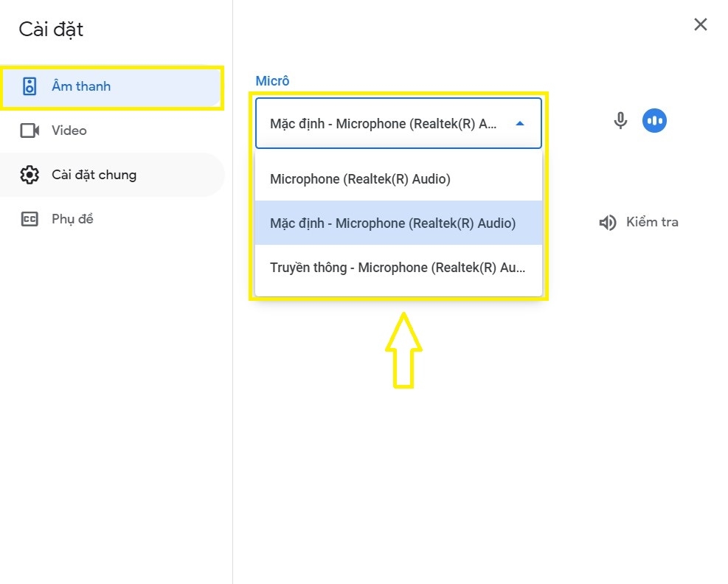Click the camera icon beside Video
Image resolution: width=728 pixels, height=584 pixels.
(30, 131)
